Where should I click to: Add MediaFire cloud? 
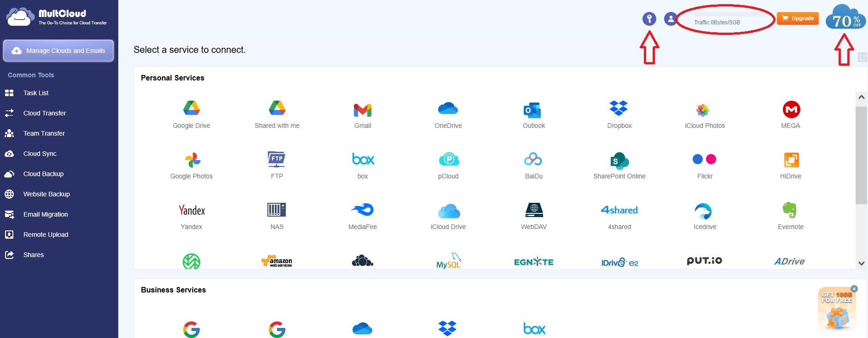coord(363,216)
